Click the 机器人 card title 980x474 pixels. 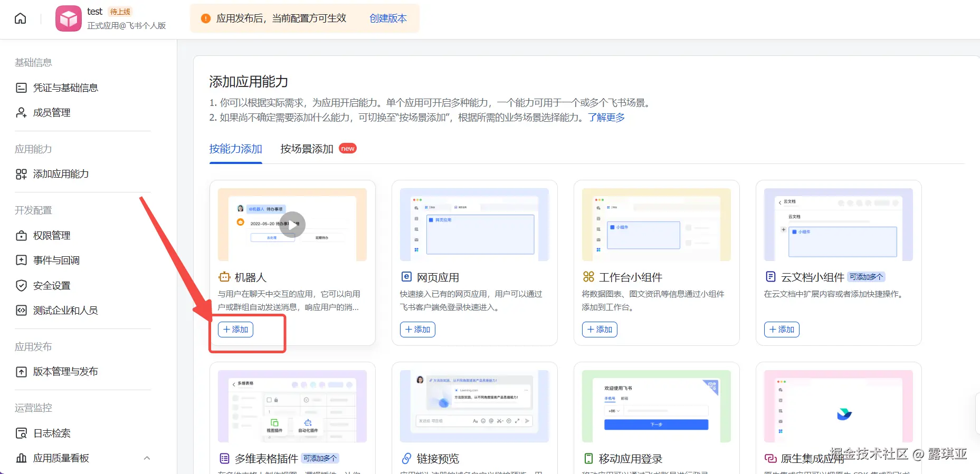(x=251, y=277)
